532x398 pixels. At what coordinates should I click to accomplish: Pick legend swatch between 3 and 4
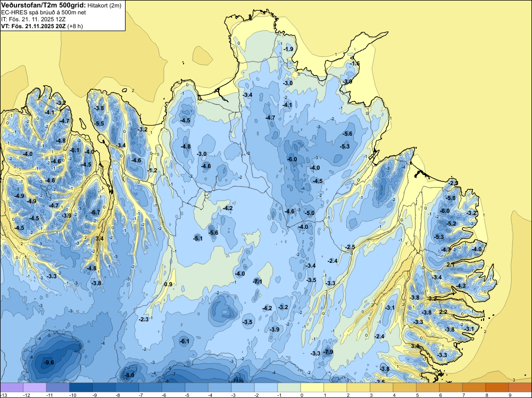pos(381,387)
